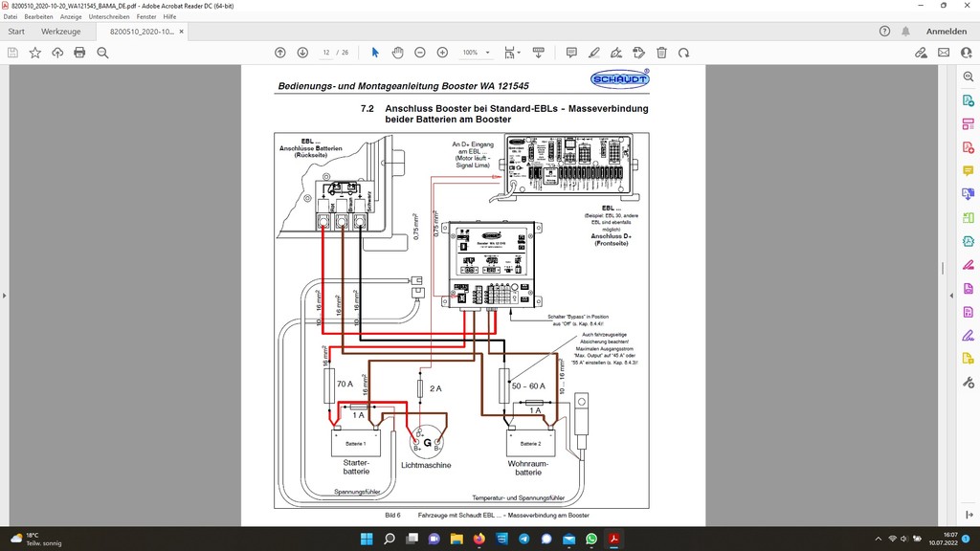Add a comment with speech bubble icon

pyautogui.click(x=571, y=54)
